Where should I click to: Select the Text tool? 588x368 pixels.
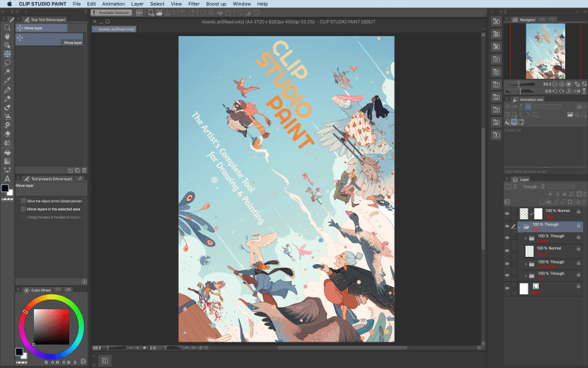7,179
